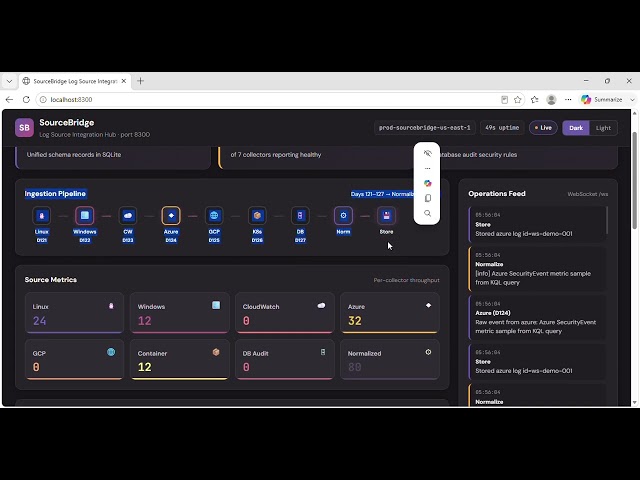Click the Operations Feed heading
The height and width of the screenshot is (480, 640).
497,193
